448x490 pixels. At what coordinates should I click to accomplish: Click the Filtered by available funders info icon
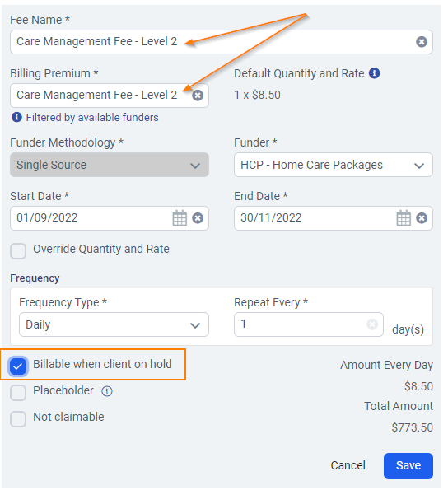tap(16, 117)
